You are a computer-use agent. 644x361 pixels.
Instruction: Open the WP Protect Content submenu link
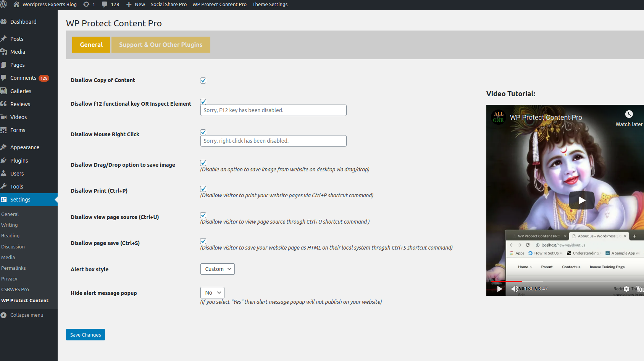pos(25,301)
